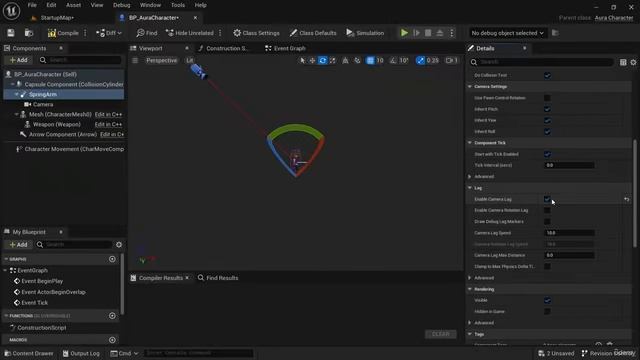
Task: Collapse the Rendering section
Action: tap(470, 289)
